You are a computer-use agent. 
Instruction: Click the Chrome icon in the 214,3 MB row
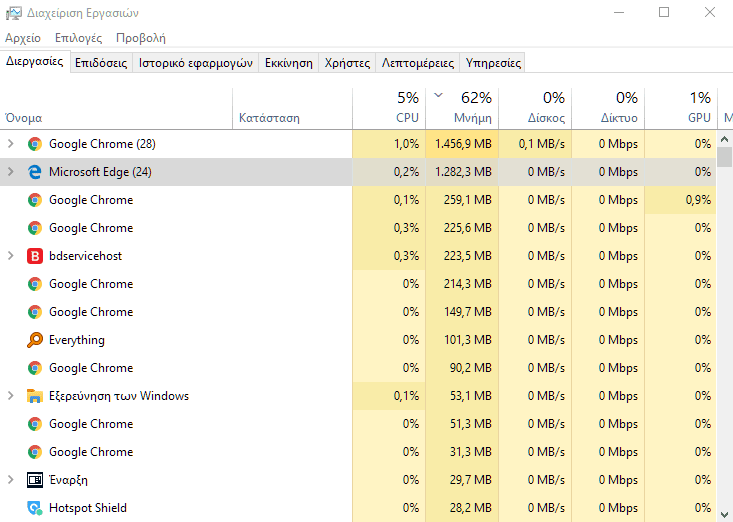click(x=35, y=284)
